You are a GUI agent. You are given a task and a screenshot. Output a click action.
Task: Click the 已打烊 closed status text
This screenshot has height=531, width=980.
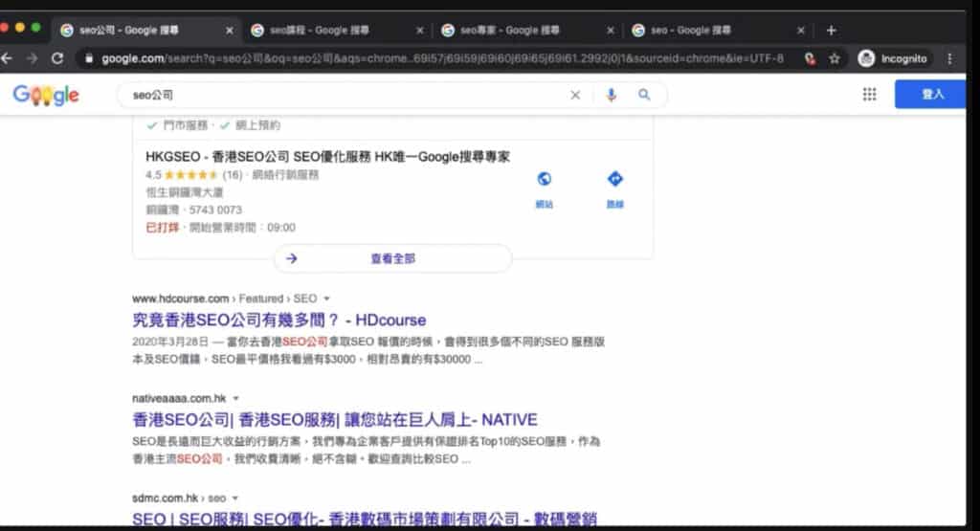[x=163, y=228]
